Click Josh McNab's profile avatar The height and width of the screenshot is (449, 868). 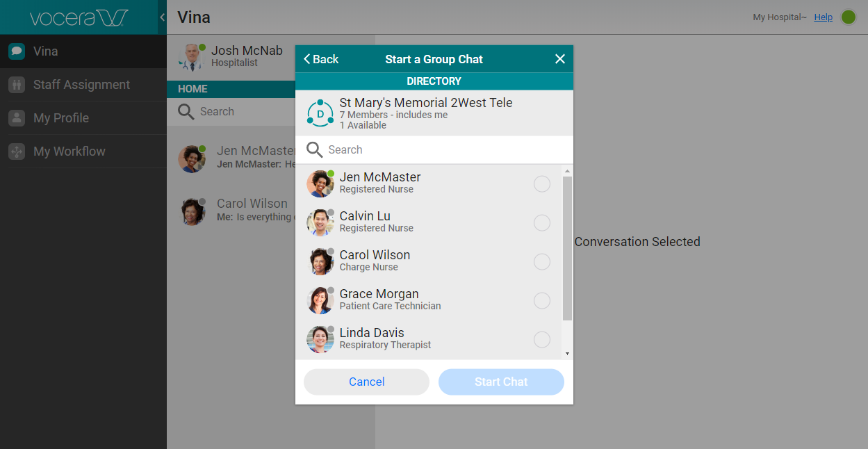pos(190,57)
